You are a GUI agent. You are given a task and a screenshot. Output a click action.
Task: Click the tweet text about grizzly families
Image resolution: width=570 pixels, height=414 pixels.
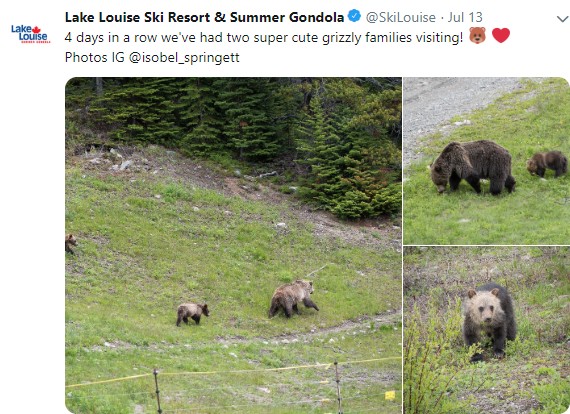tap(264, 37)
